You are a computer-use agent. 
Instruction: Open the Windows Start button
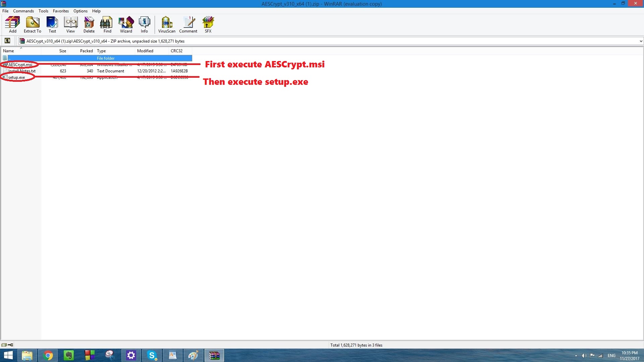tap(8, 355)
